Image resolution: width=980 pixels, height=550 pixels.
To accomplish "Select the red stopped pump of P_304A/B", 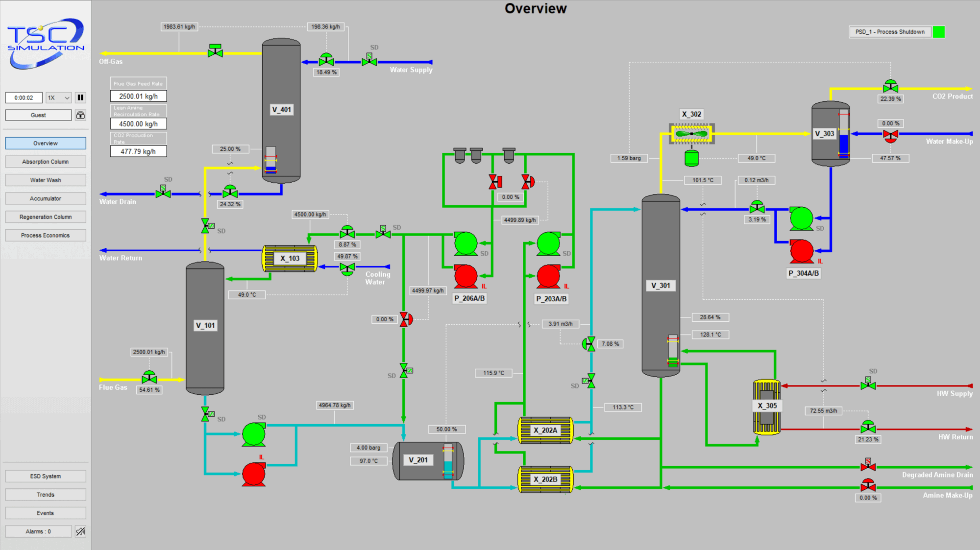I will [x=802, y=251].
